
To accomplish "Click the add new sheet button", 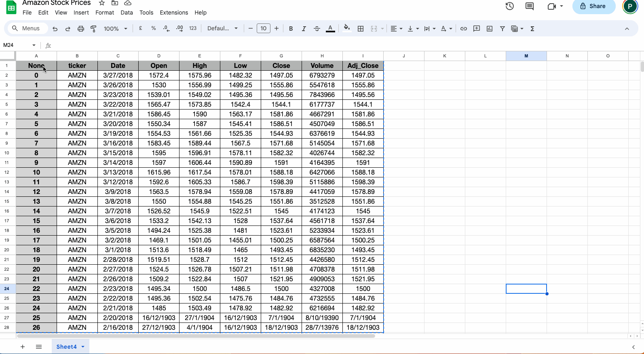I will point(23,347).
